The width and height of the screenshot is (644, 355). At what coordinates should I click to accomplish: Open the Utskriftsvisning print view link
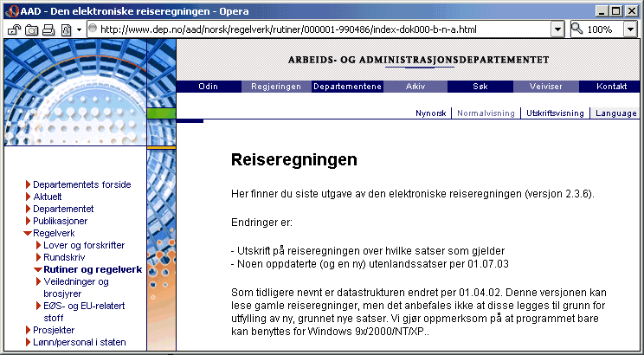click(x=555, y=113)
